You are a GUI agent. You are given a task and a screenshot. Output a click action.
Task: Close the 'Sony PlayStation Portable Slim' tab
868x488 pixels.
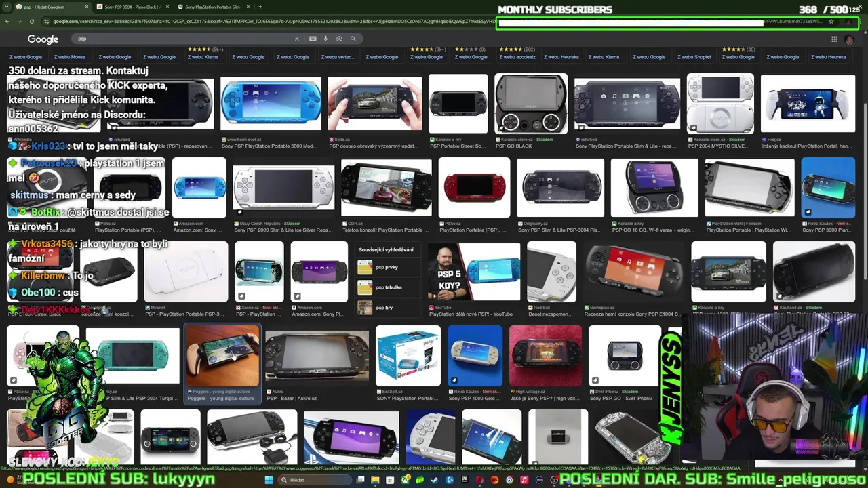coord(249,7)
